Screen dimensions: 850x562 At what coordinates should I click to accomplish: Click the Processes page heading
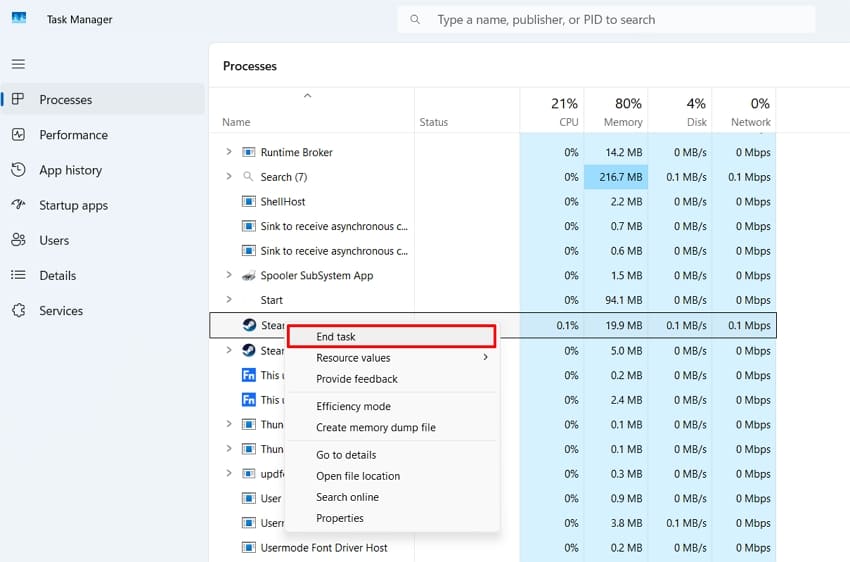point(250,66)
